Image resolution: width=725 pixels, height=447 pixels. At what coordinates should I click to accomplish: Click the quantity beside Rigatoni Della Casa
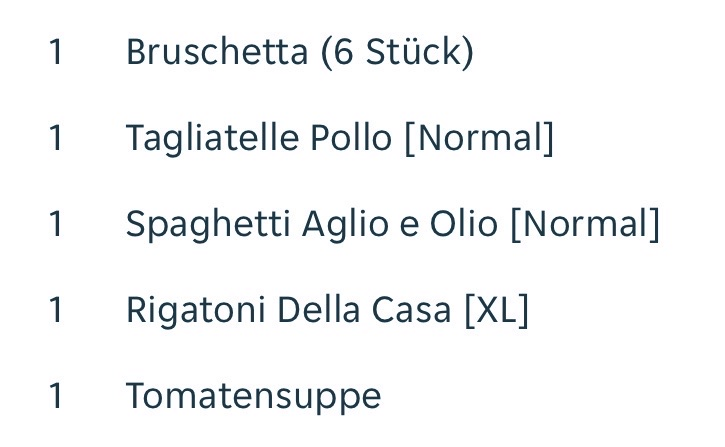[x=55, y=310]
